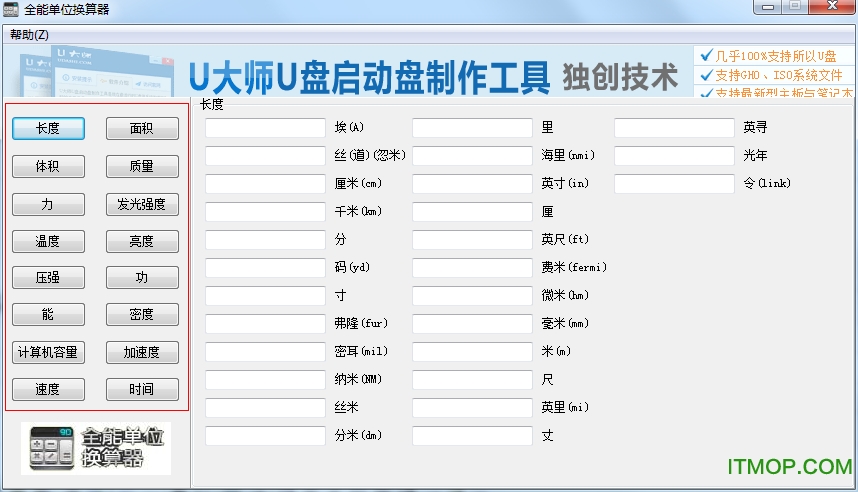Click the 千米(km) input box
The image size is (858, 492).
pos(265,212)
